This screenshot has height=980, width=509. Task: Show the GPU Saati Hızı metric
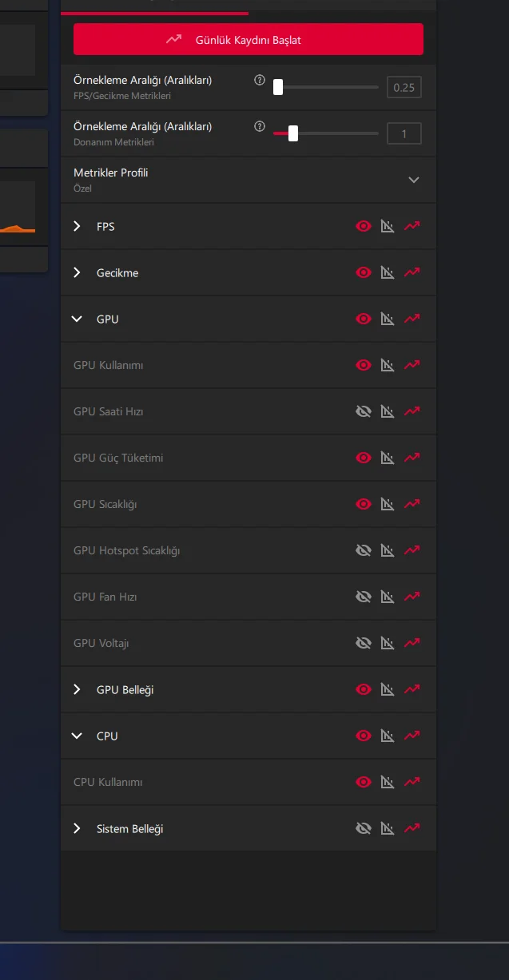[364, 412]
